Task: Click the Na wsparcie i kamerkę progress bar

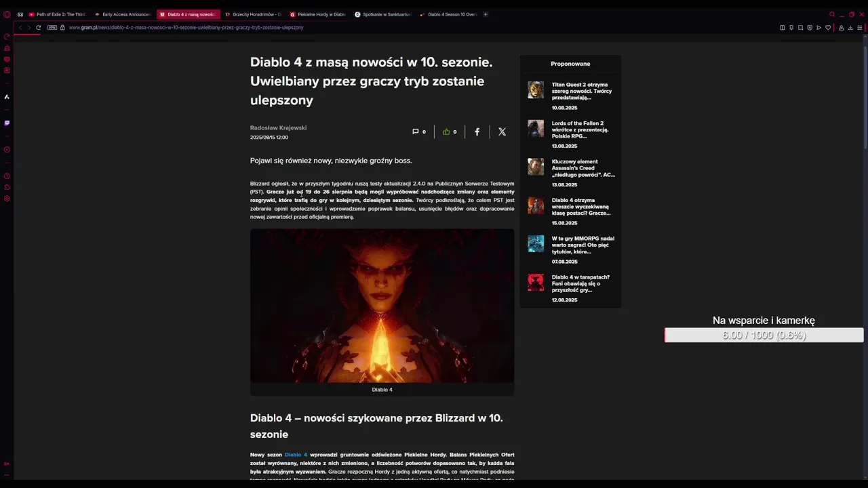Action: click(x=764, y=335)
